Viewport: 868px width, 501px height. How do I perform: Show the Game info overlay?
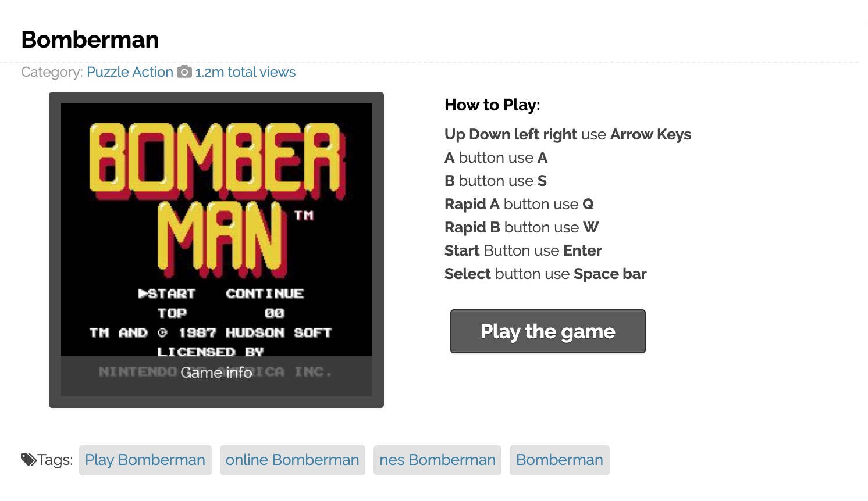(216, 373)
